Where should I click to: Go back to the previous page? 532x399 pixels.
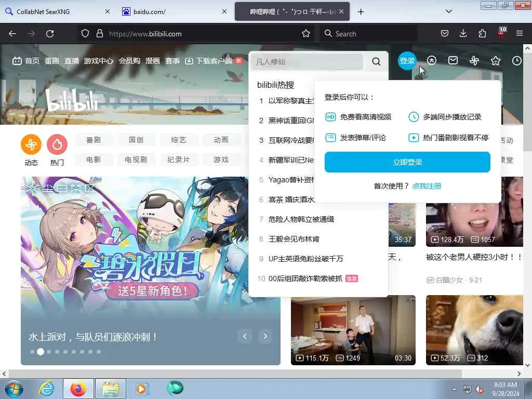point(12,34)
